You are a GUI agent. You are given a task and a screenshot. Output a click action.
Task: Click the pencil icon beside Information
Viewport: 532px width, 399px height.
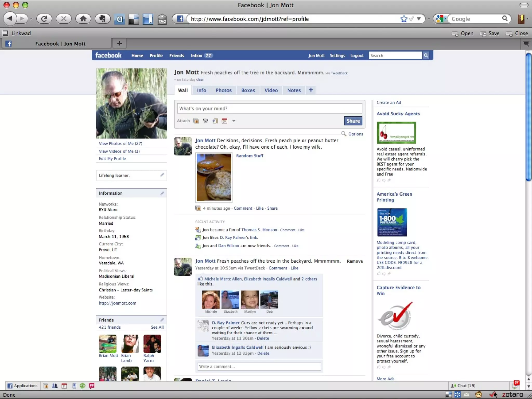coord(162,193)
